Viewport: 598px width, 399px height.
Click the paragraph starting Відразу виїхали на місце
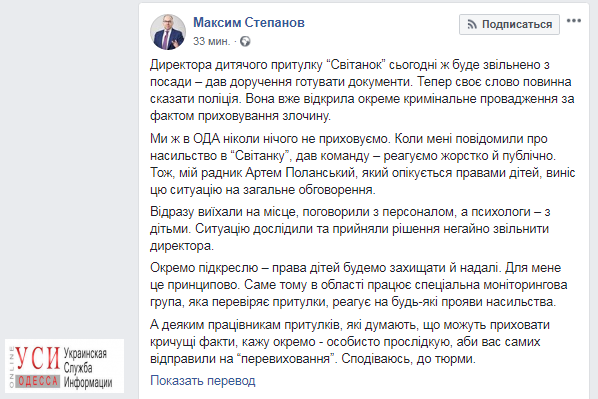click(350, 229)
